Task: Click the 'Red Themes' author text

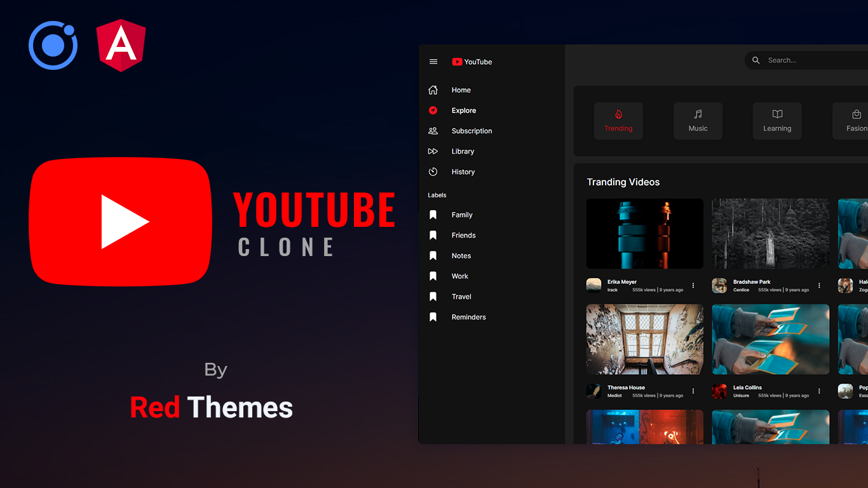Action: click(212, 407)
